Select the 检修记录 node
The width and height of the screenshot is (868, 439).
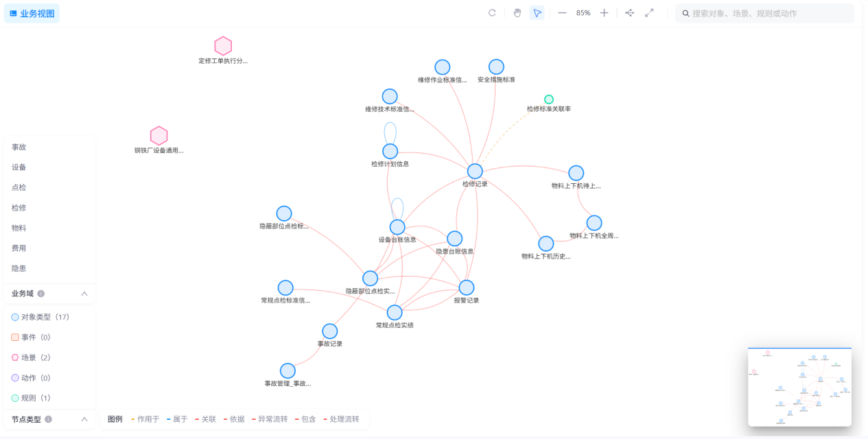475,171
